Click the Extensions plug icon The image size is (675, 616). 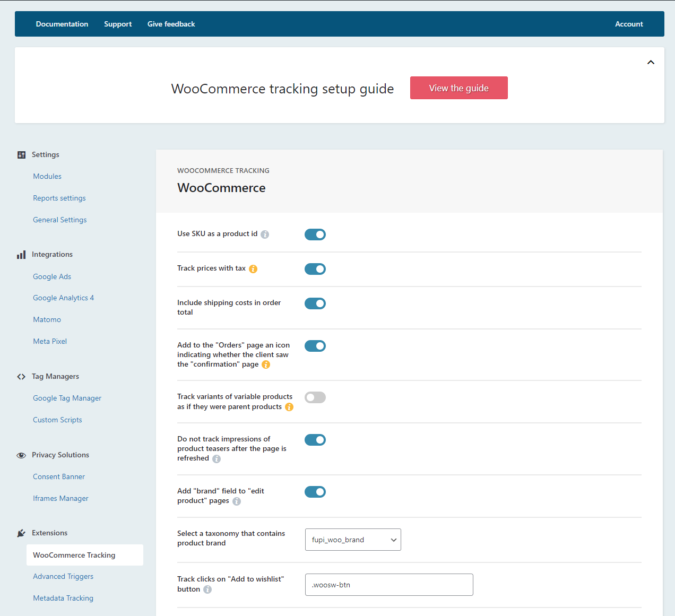[x=21, y=533]
